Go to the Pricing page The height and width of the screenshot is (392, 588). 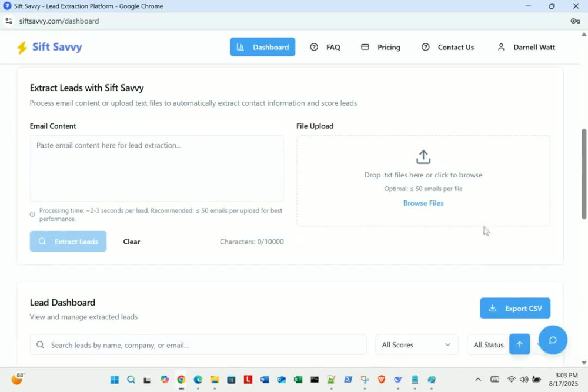380,47
